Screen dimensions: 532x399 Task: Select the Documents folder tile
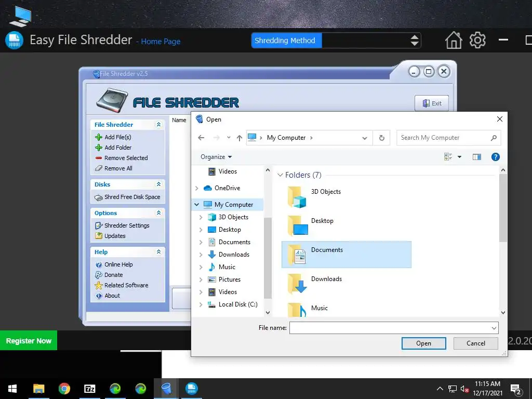[347, 255]
